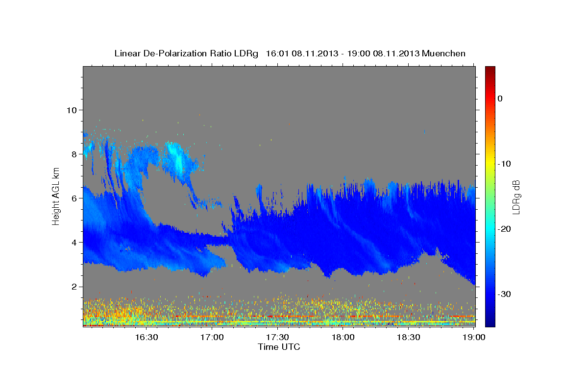Click the height tick label 8
This screenshot has height=392, width=588.
(x=74, y=154)
